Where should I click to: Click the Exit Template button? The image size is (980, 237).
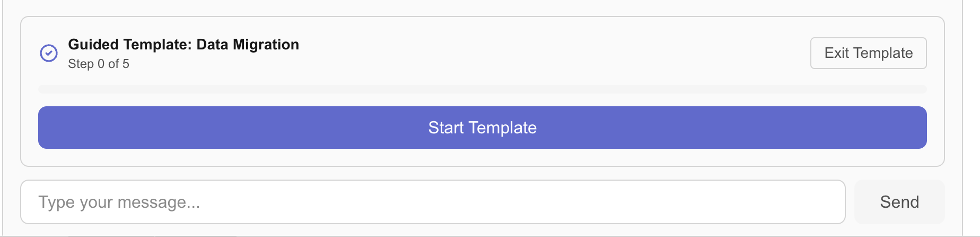(868, 53)
